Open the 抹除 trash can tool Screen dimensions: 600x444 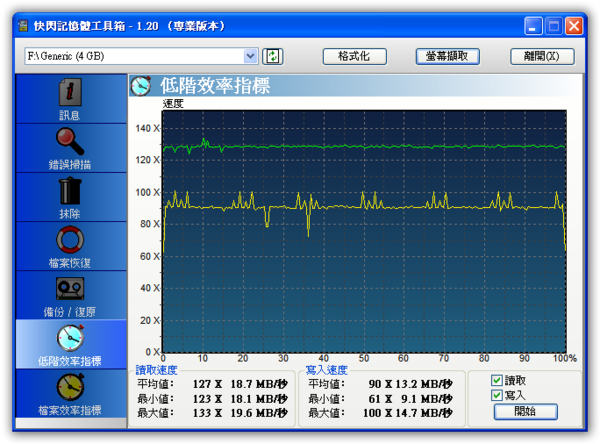(70, 191)
